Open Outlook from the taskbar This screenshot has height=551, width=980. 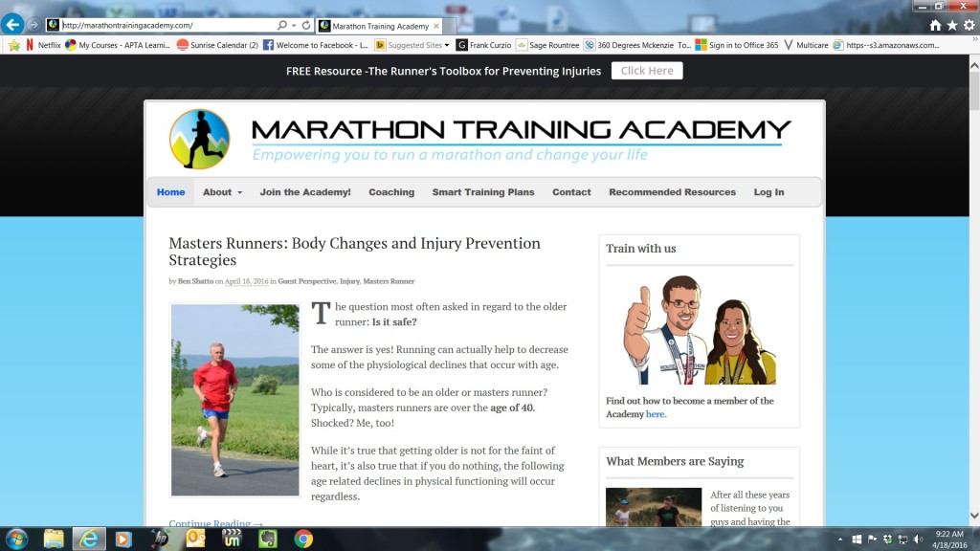195,539
